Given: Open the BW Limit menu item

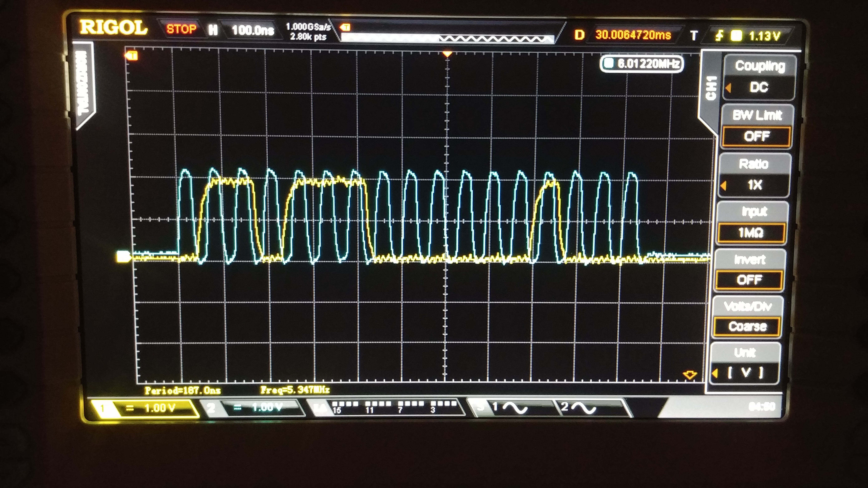Looking at the screenshot, I should [x=757, y=115].
